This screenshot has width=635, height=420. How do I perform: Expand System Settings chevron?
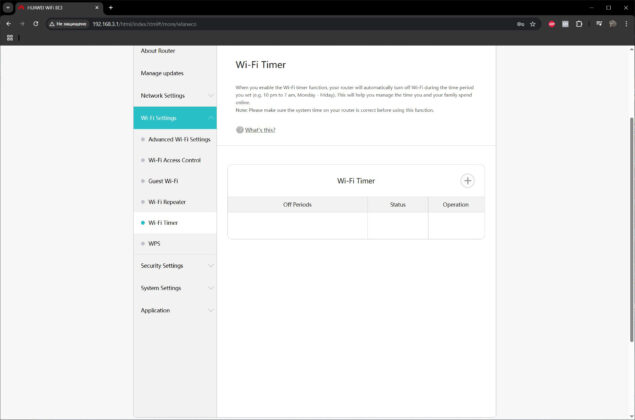[x=211, y=288]
